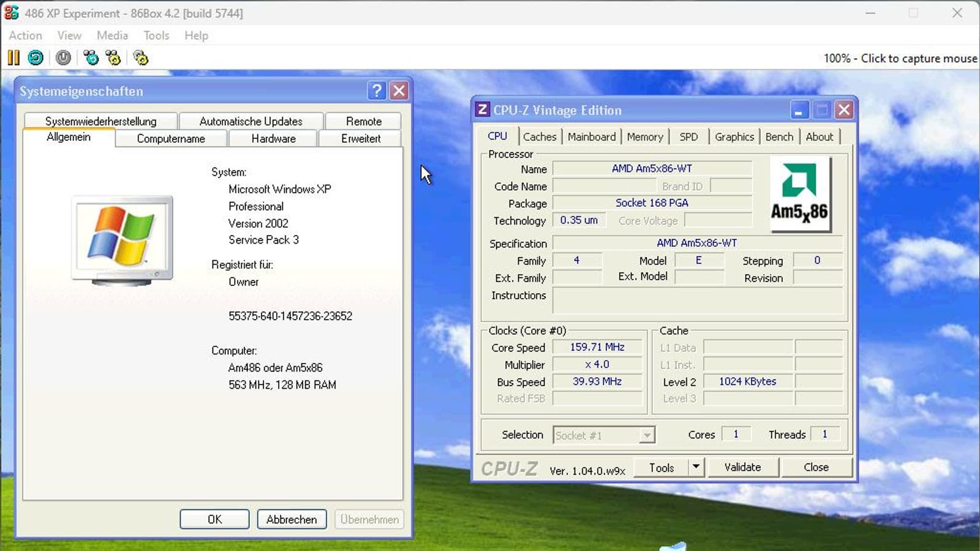This screenshot has width=980, height=551.
Task: Select the Hardware tab in Systemeigenschaften
Action: click(x=273, y=138)
